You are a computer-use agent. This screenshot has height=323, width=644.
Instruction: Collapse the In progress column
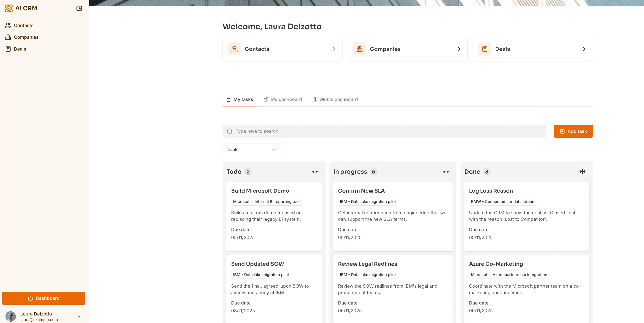[x=446, y=172]
